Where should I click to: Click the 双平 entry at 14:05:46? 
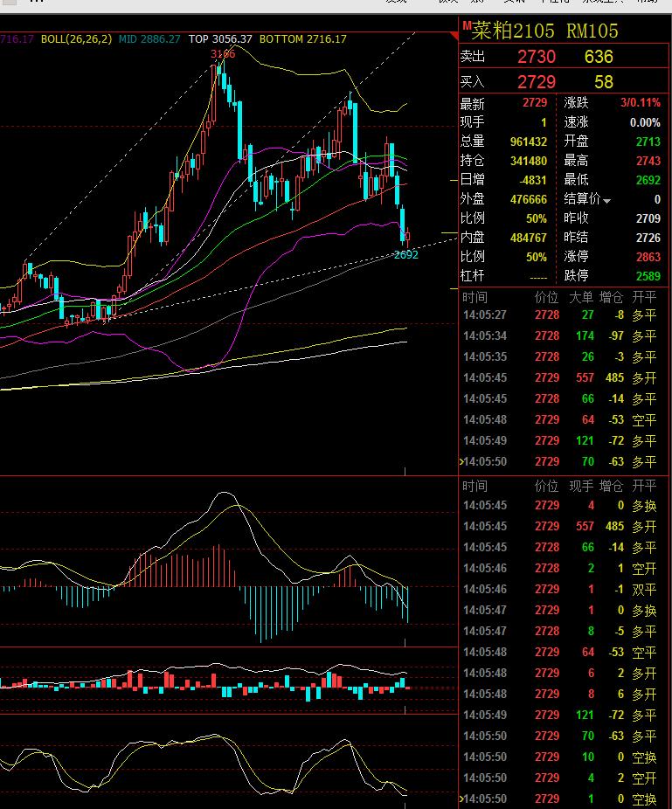644,589
